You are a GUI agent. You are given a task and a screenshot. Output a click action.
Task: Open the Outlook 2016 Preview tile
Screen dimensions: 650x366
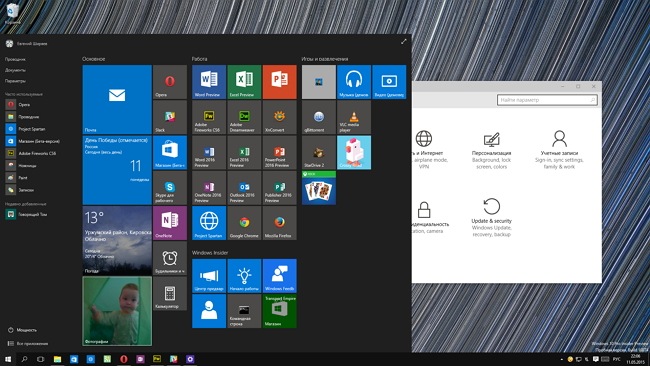pos(244,187)
